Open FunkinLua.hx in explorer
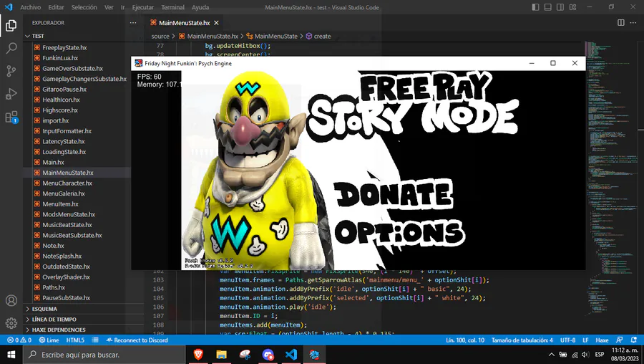 point(60,58)
